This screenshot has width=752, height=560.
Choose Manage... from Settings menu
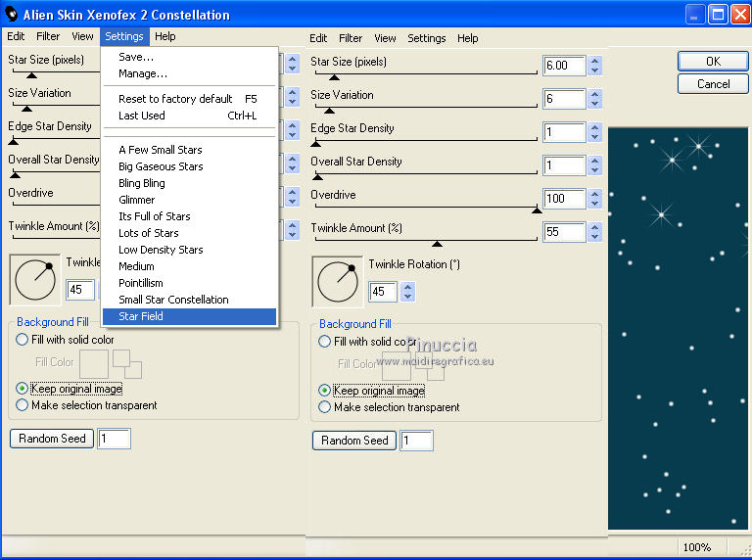pyautogui.click(x=189, y=73)
